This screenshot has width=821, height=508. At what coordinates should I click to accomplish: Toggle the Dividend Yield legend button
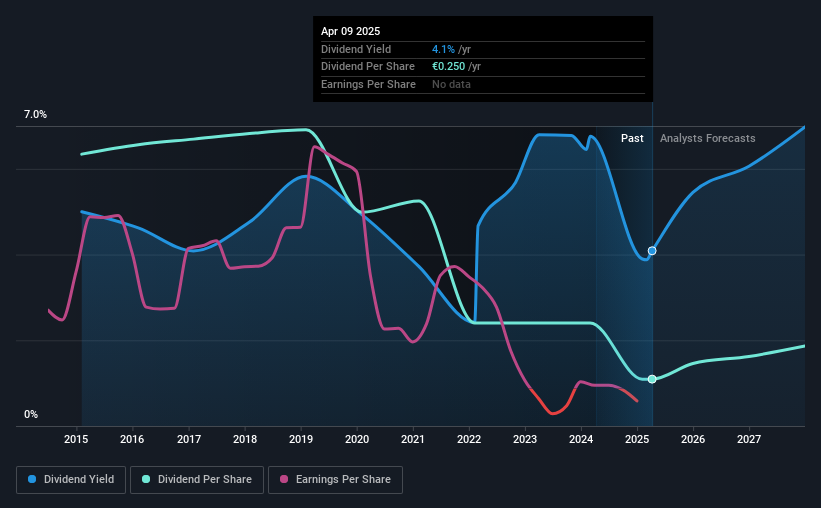71,480
